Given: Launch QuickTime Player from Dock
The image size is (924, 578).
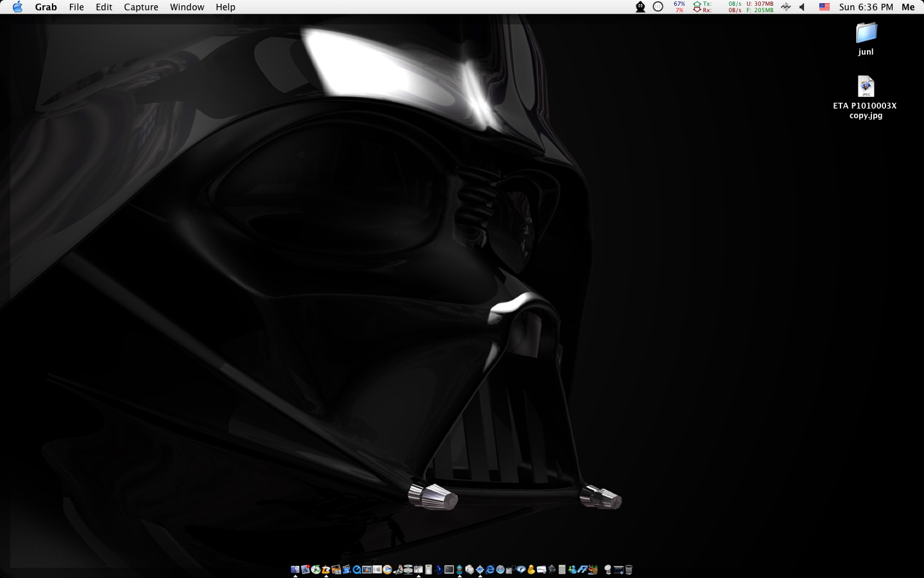Looking at the screenshot, I should (x=357, y=570).
